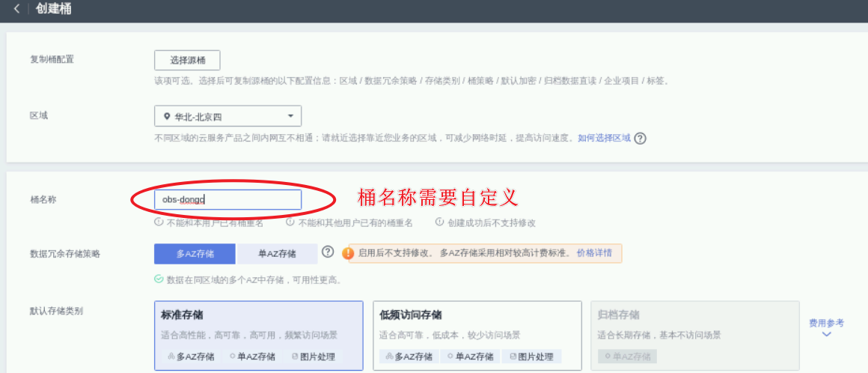Click the 适合高可靠，低成本 description text

point(450,336)
